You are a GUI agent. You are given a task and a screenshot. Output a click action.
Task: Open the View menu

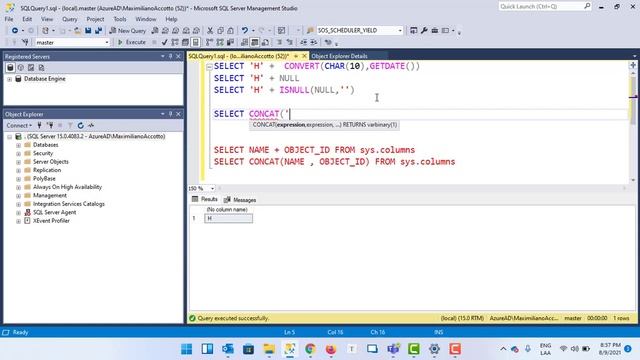click(x=47, y=19)
